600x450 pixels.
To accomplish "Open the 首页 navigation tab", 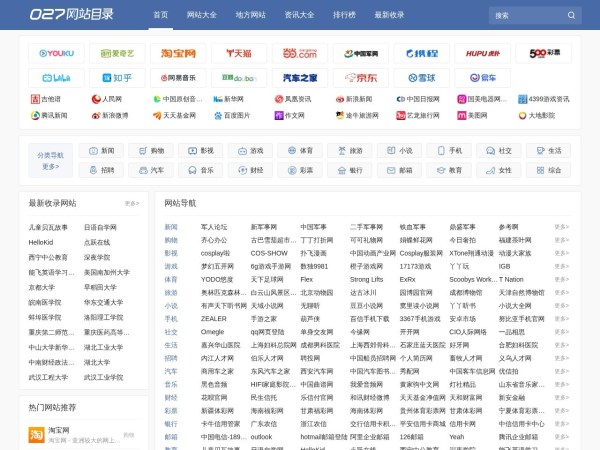I will coord(161,15).
